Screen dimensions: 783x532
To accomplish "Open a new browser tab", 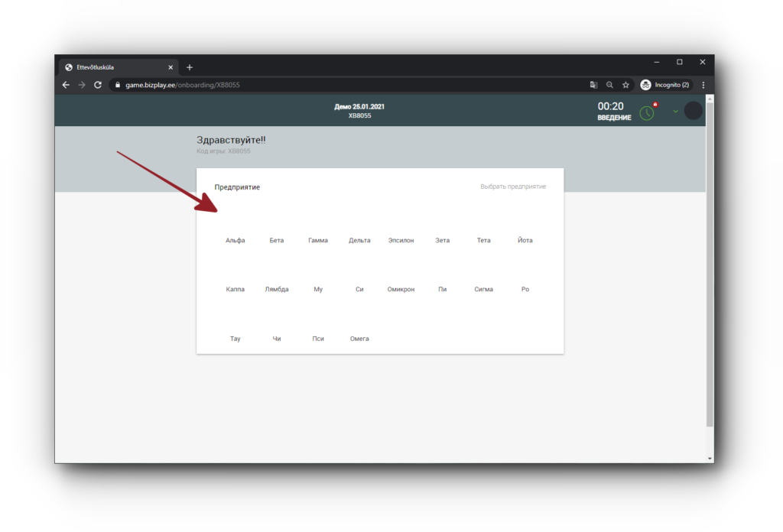I will 190,67.
